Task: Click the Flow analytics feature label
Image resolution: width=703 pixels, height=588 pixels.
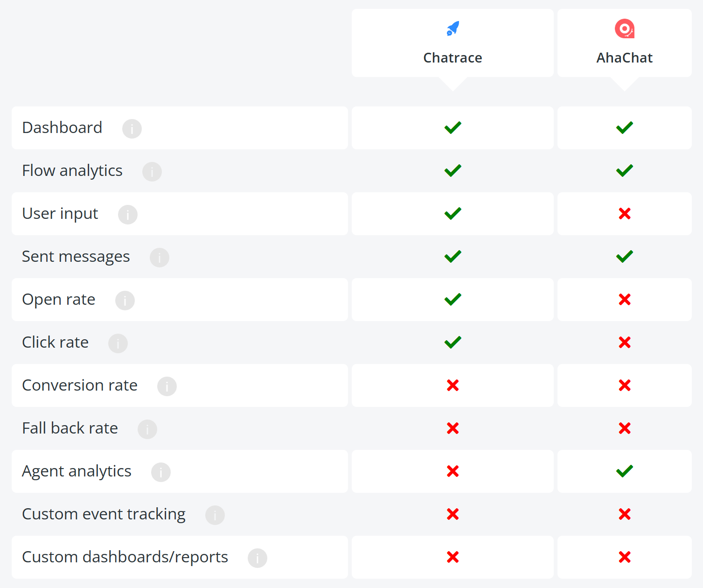Action: coord(72,171)
